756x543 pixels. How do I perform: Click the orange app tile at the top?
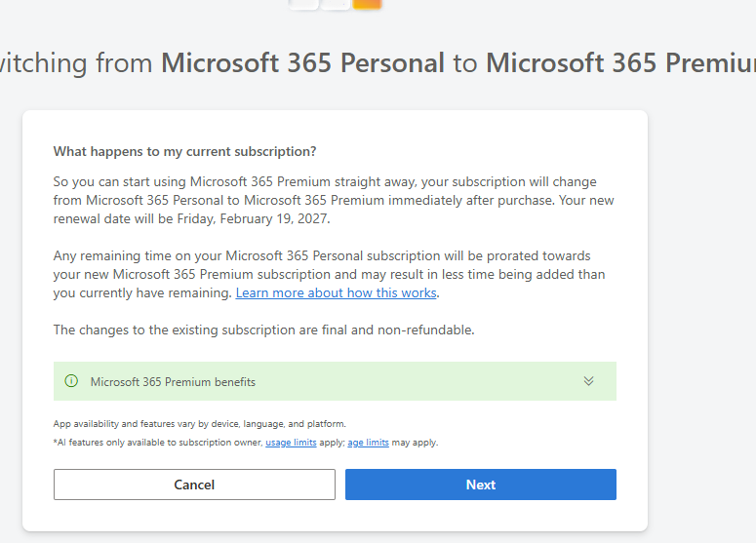(x=367, y=4)
